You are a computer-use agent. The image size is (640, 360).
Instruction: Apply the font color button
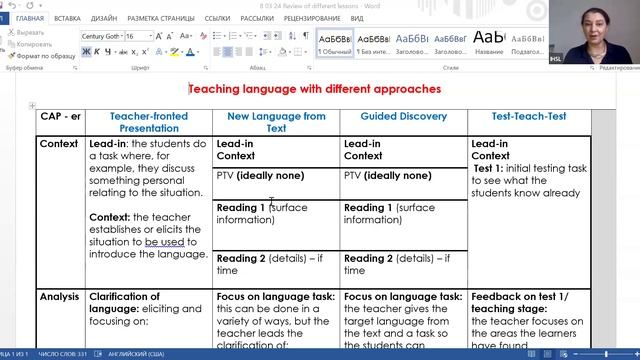(190, 52)
